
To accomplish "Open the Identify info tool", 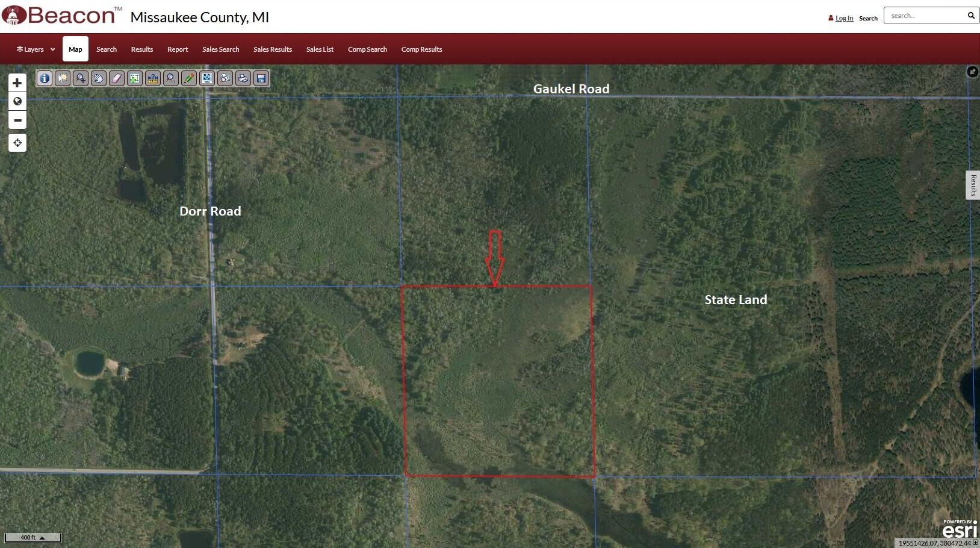I will 44,78.
